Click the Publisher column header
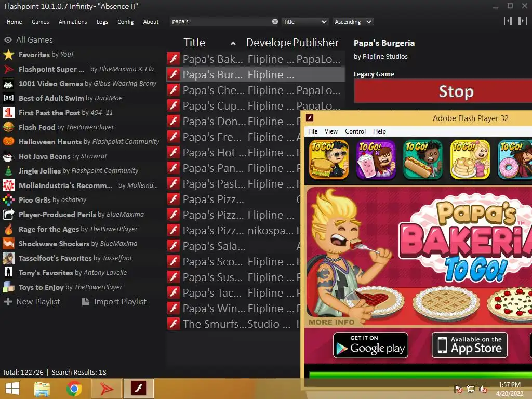 [x=315, y=43]
